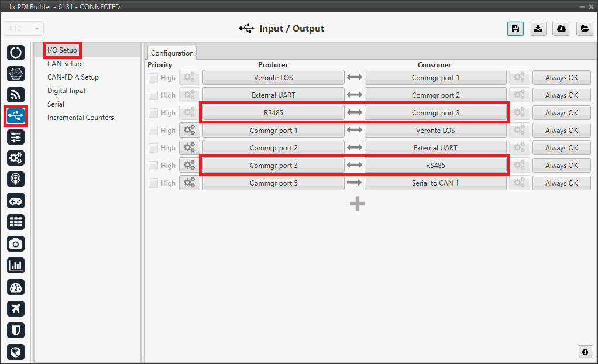Switch to the Configuration tab
Viewport: 598px width, 364px height.
click(x=172, y=53)
